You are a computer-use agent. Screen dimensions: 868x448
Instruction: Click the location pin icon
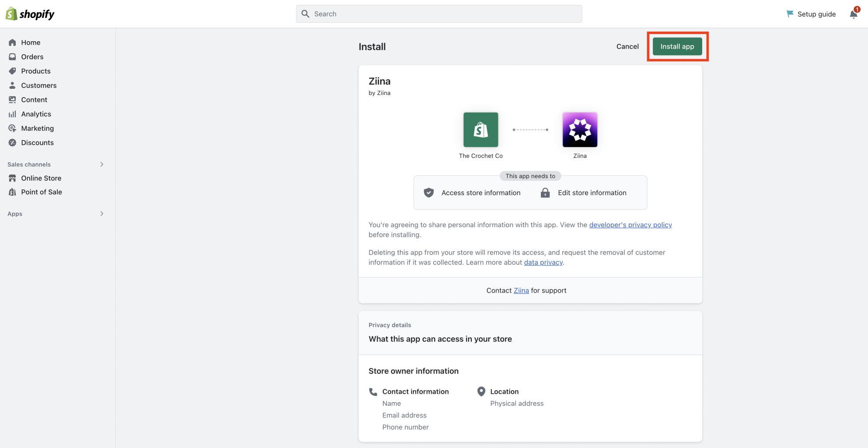(x=481, y=392)
